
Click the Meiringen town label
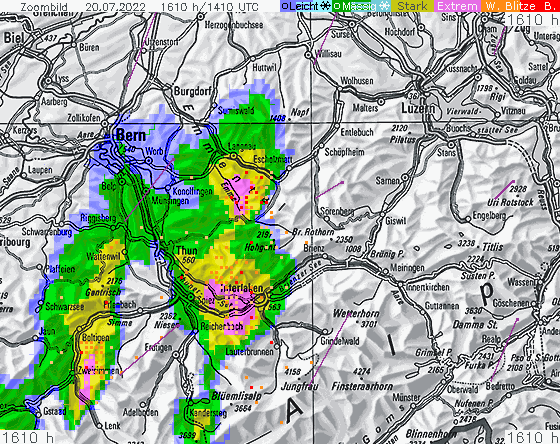407,268
